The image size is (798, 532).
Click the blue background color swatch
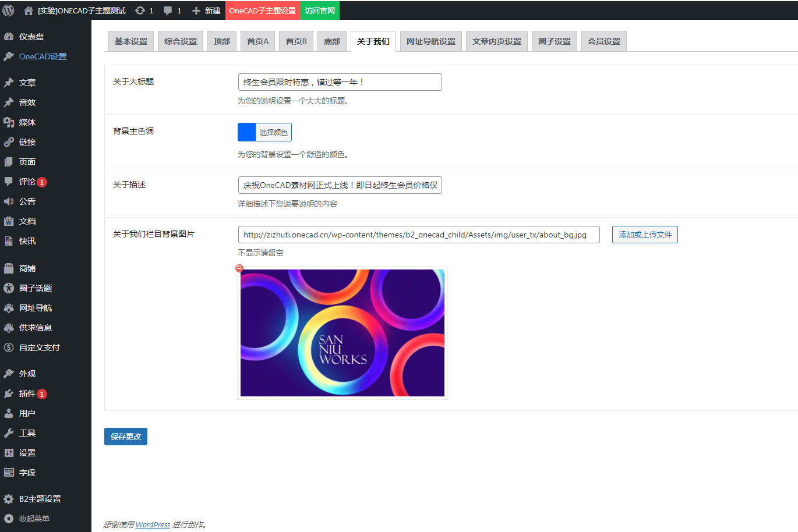247,132
